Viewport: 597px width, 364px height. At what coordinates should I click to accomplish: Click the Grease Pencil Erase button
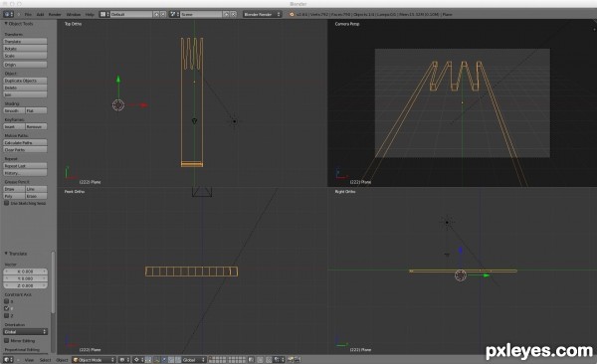(x=36, y=197)
